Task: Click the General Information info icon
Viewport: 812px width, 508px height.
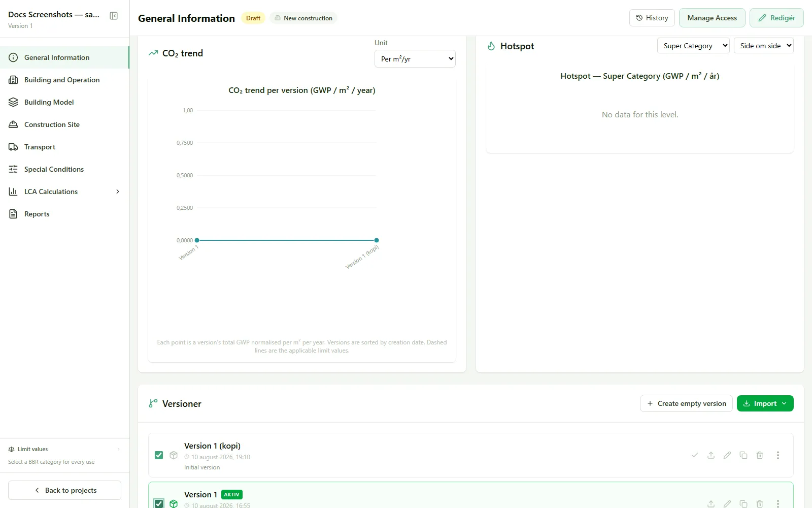Action: (x=13, y=57)
